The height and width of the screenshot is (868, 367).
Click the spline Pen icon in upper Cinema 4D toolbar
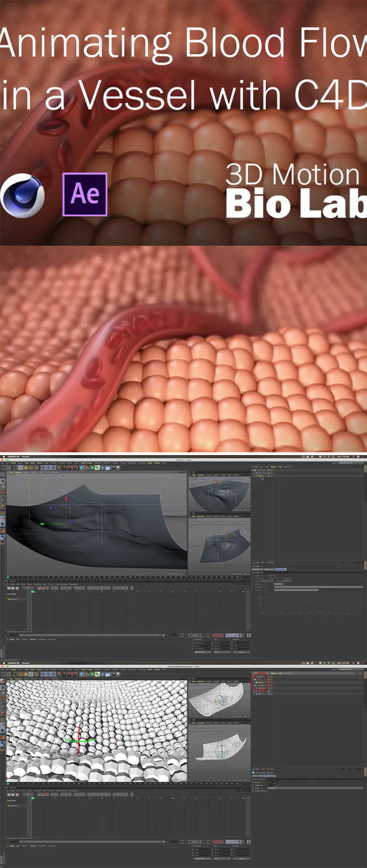click(87, 467)
